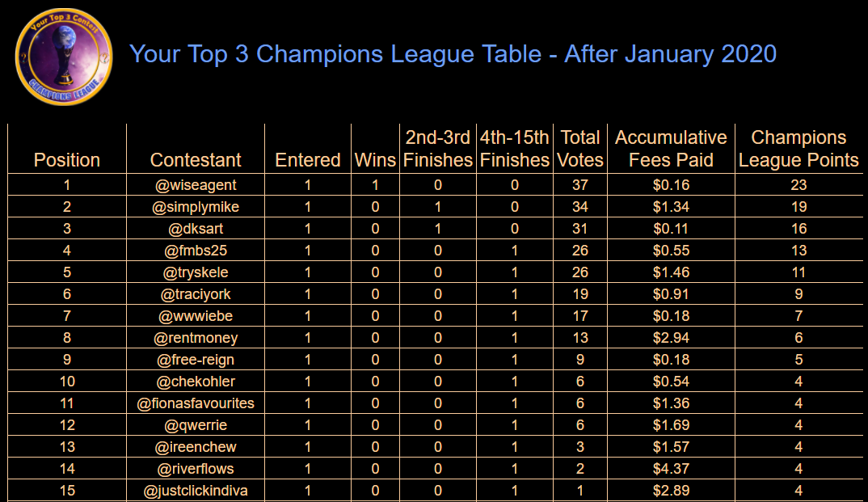The image size is (868, 502).
Task: Click the Position column header
Action: point(67,160)
